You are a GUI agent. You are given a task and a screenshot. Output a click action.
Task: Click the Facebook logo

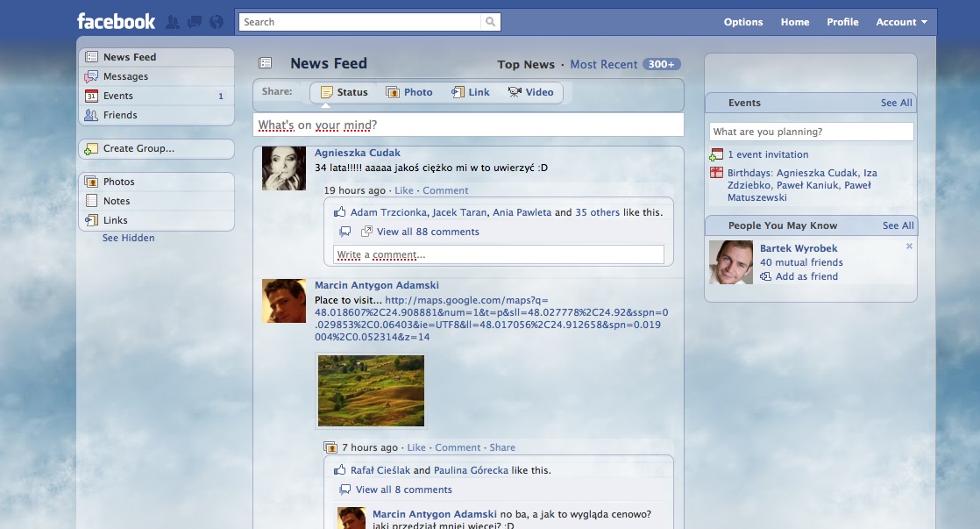(x=116, y=21)
